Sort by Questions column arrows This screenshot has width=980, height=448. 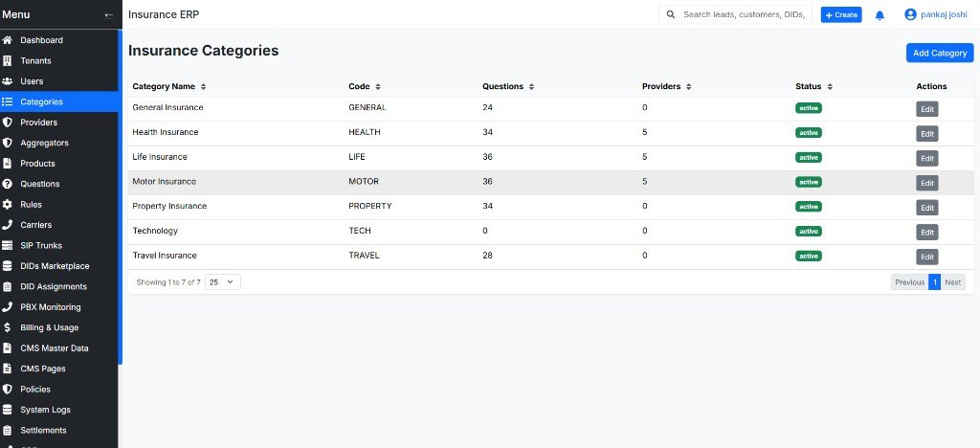(x=531, y=87)
